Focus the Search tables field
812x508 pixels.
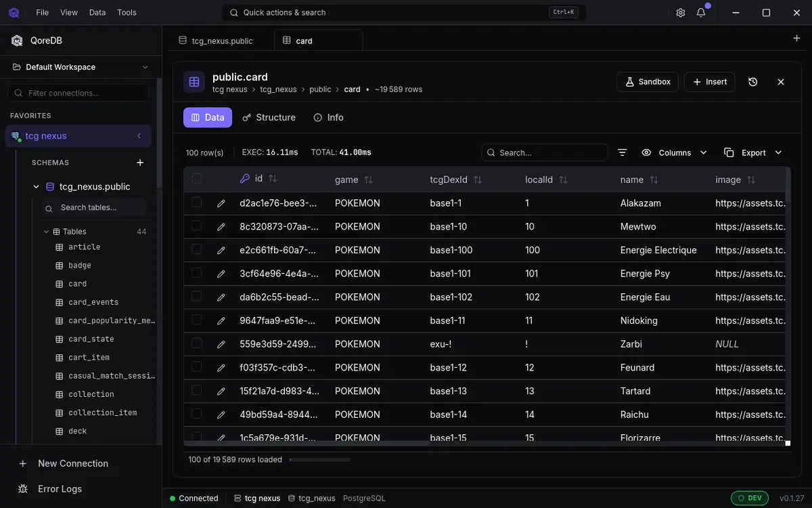click(x=93, y=207)
